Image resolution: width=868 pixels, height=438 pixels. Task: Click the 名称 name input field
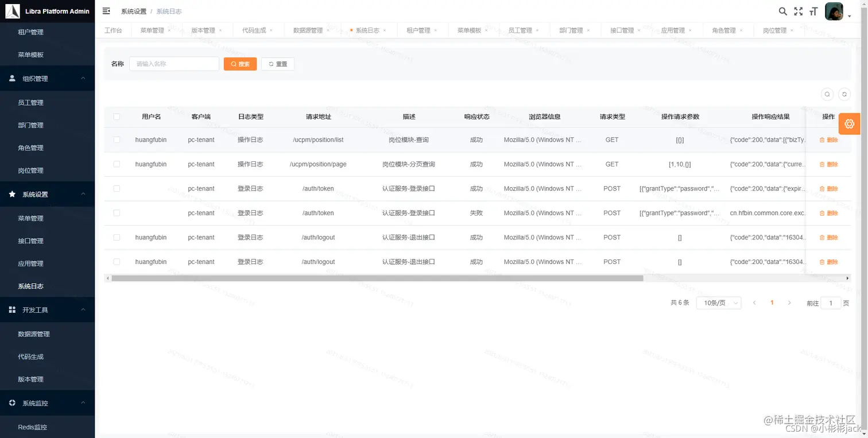click(x=174, y=64)
